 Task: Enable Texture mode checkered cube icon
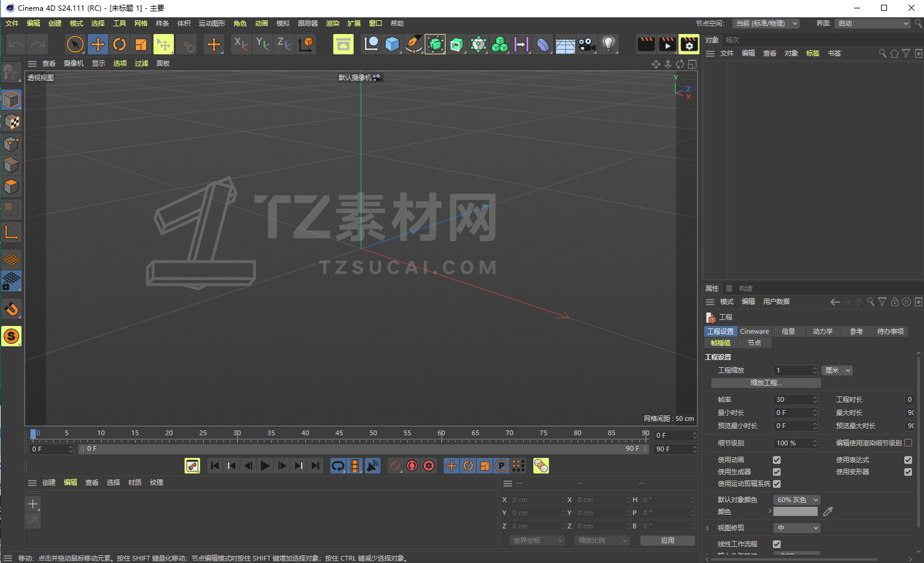point(11,122)
